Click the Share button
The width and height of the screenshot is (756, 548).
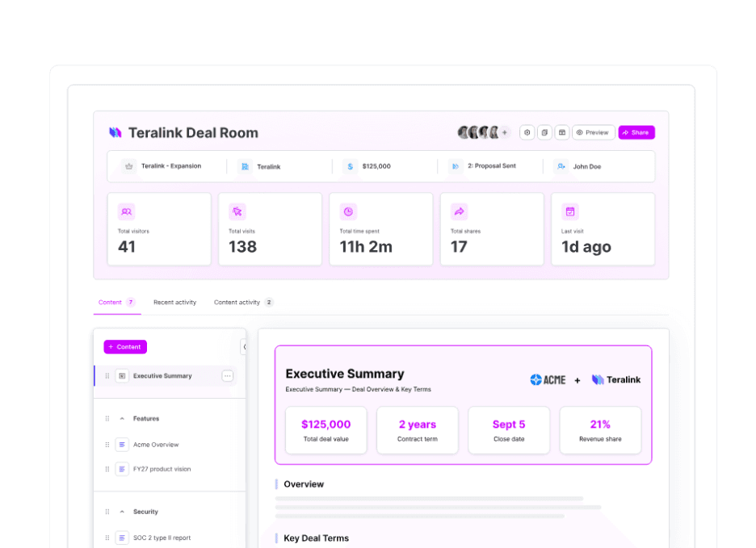click(636, 132)
